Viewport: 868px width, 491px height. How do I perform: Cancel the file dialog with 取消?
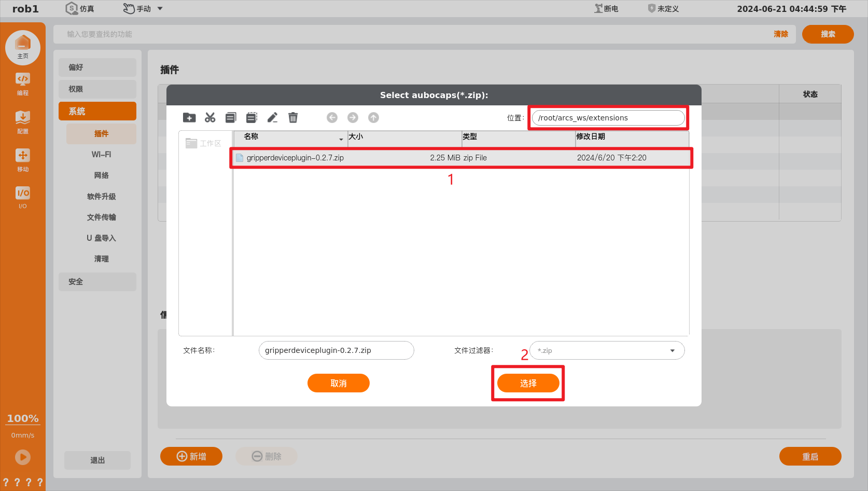point(338,383)
